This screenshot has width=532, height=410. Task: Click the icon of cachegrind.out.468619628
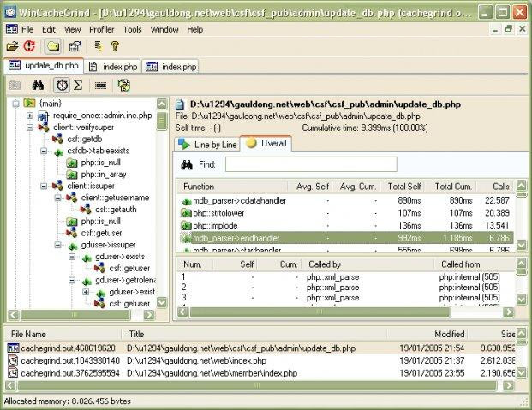13,348
